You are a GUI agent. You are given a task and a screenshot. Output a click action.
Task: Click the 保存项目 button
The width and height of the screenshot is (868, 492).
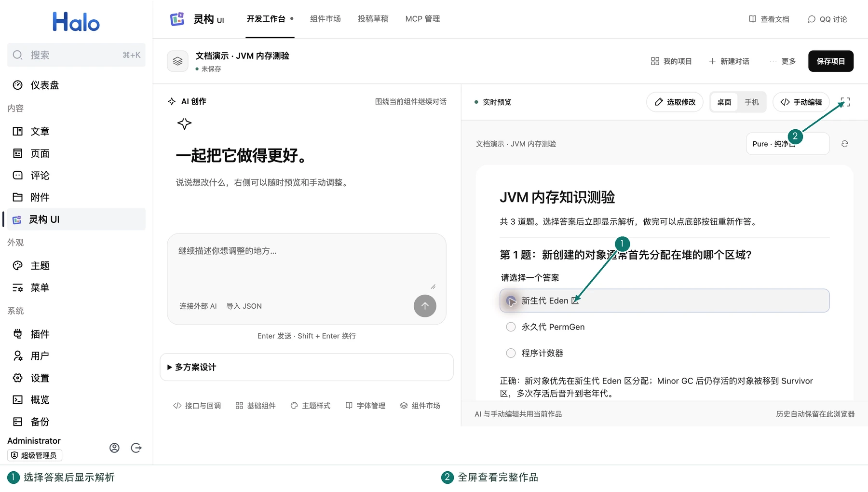click(x=830, y=61)
